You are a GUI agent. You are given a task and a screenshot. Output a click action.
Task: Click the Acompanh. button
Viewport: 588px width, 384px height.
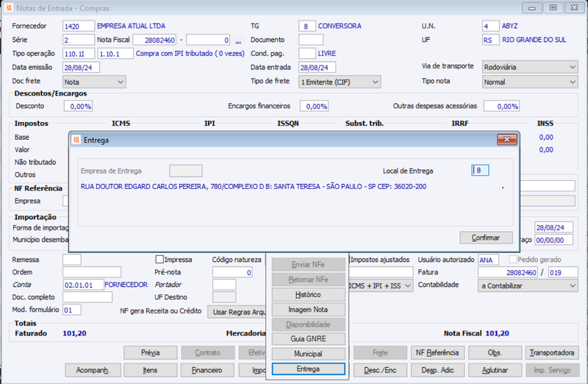tap(93, 370)
